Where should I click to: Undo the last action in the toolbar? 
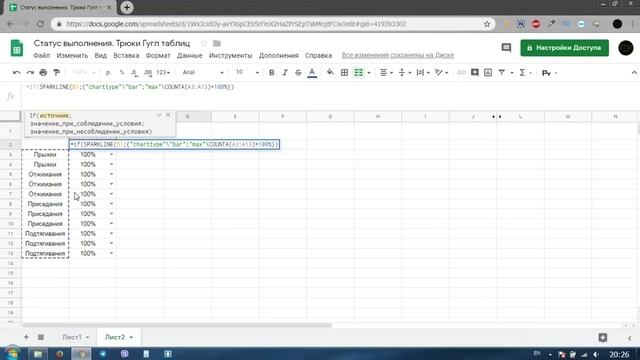tap(16, 73)
